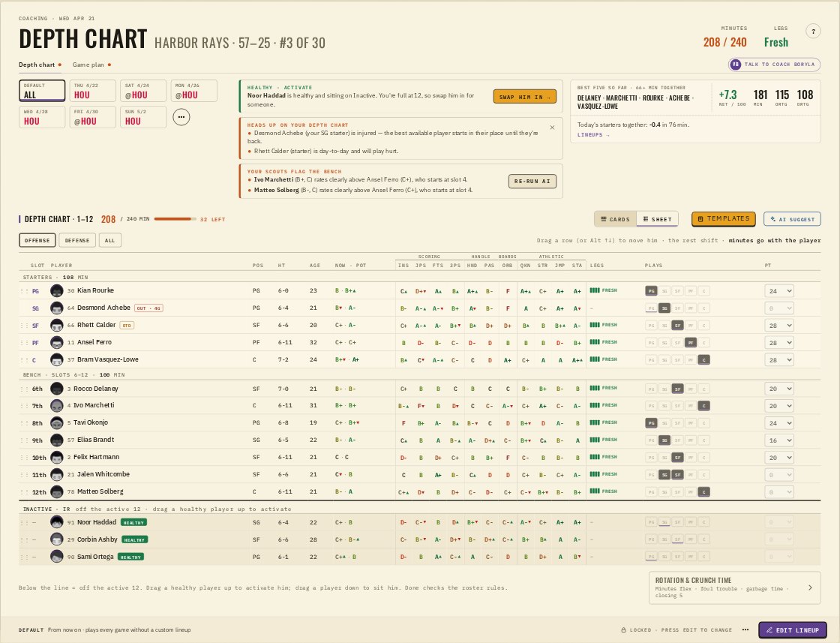The width and height of the screenshot is (840, 643).
Task: Click Ivo Marchetti's player avatar
Action: 57,406
